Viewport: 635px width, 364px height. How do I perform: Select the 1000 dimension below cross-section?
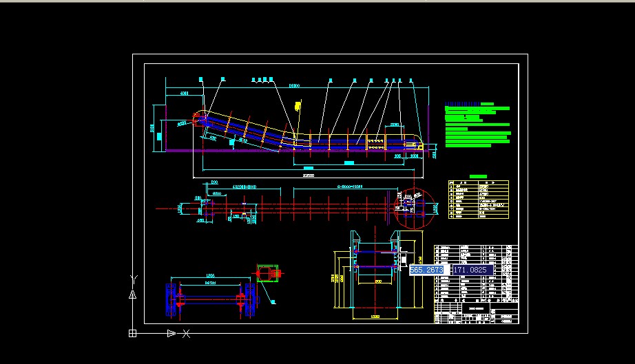[x=375, y=317]
